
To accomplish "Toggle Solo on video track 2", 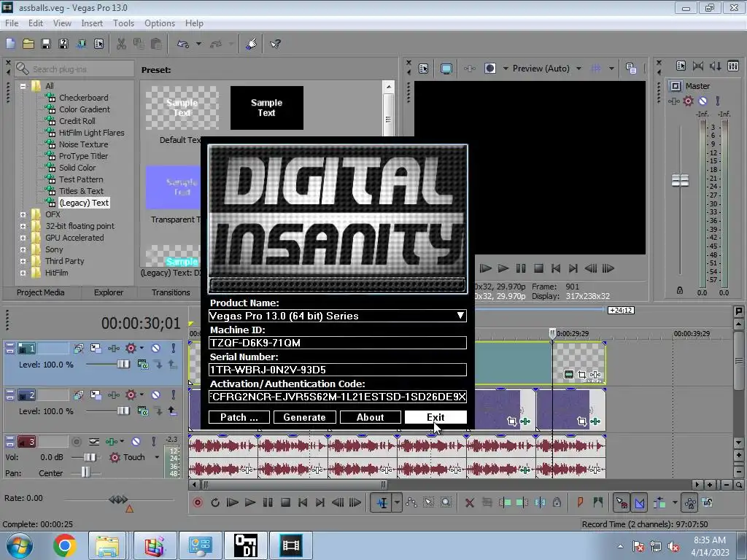I will point(174,394).
